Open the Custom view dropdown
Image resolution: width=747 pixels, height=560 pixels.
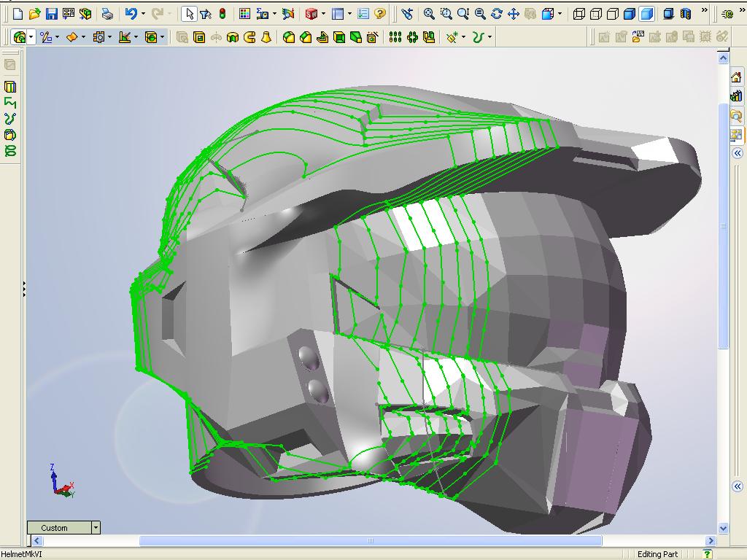coord(96,527)
